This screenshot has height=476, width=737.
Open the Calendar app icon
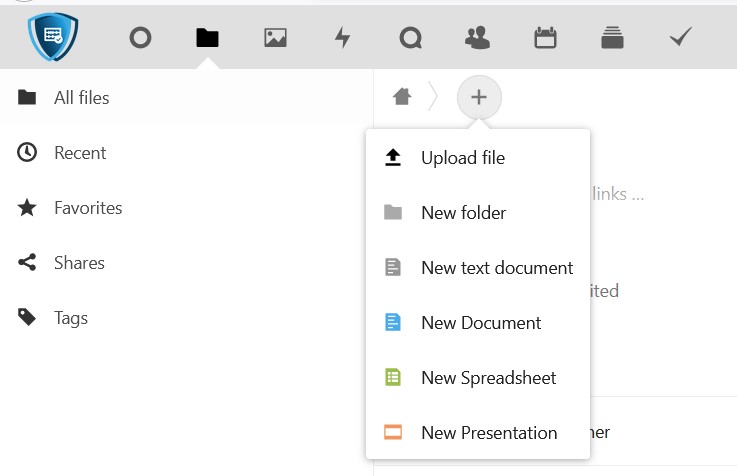[545, 38]
